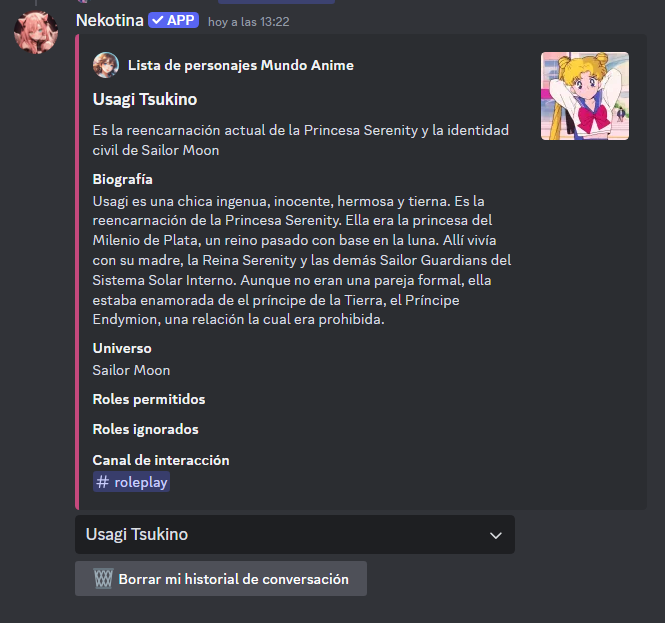Enlarge the Sailor Moon thumbnail image

(x=585, y=96)
